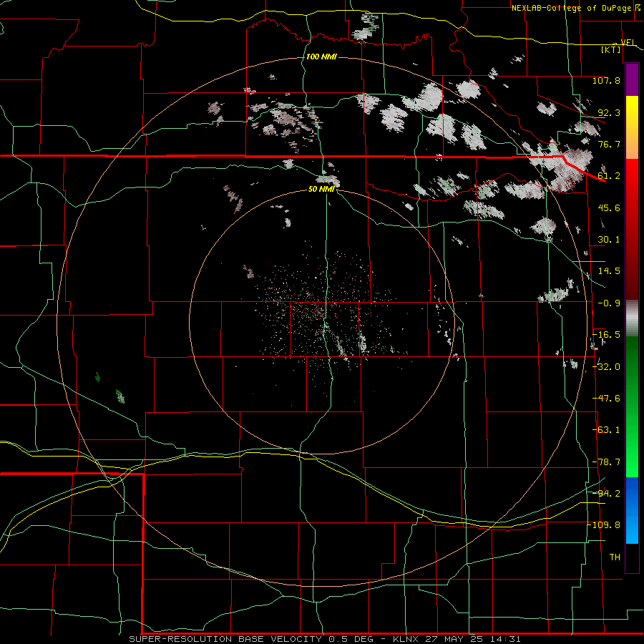Click the -32.0 scale value
Viewport: 644px width, 644px height.
click(606, 367)
